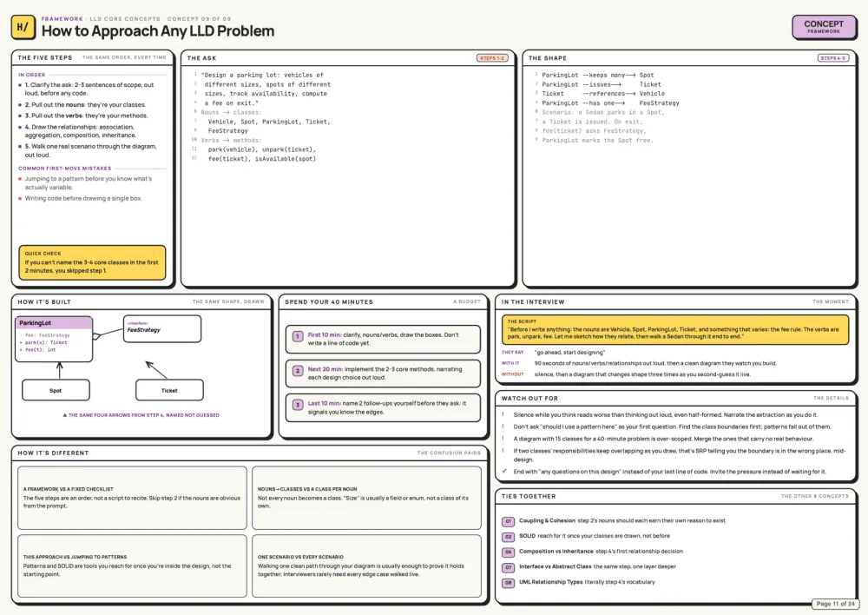The height and width of the screenshot is (615, 868).
Task: Click 'IN ORDER' subheading
Action: pyautogui.click(x=31, y=75)
